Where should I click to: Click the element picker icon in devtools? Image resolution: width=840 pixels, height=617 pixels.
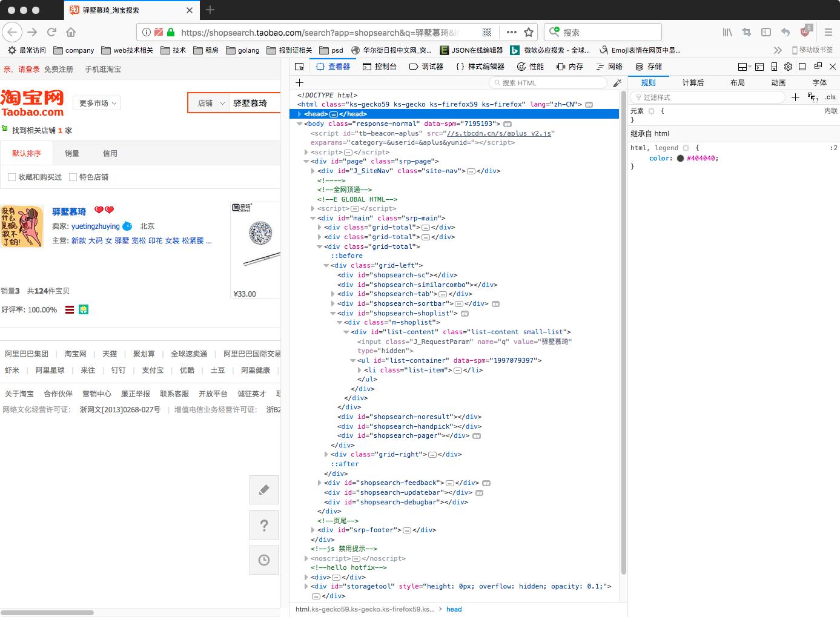(x=299, y=67)
